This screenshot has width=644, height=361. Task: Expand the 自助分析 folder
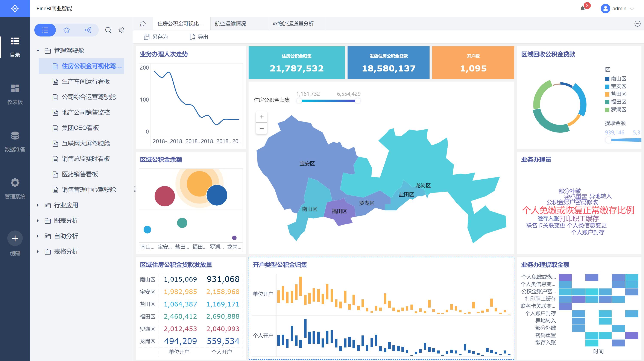tap(38, 236)
